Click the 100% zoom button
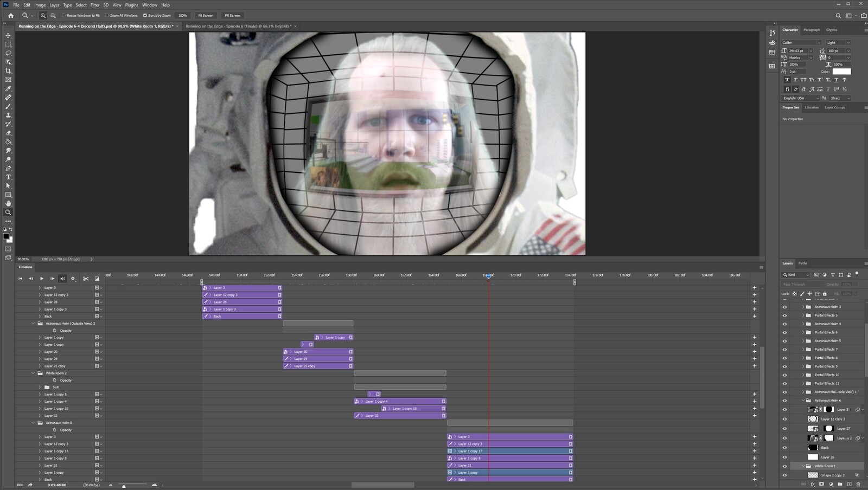868x490 pixels. coord(182,16)
